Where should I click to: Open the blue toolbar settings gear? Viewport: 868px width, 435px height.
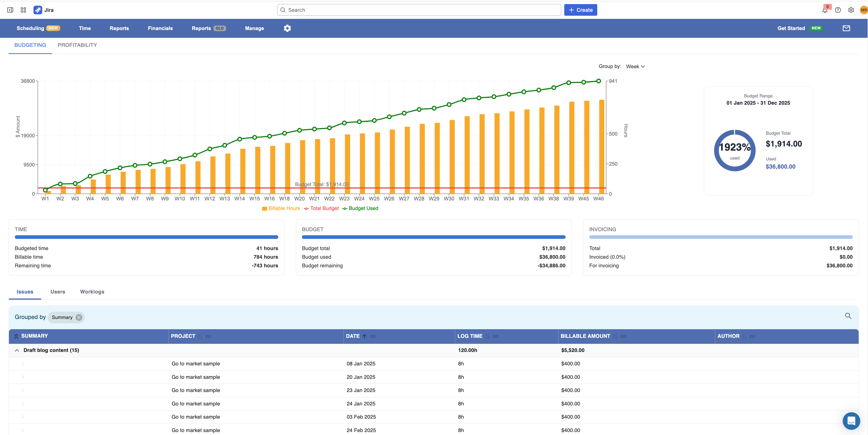click(x=287, y=28)
